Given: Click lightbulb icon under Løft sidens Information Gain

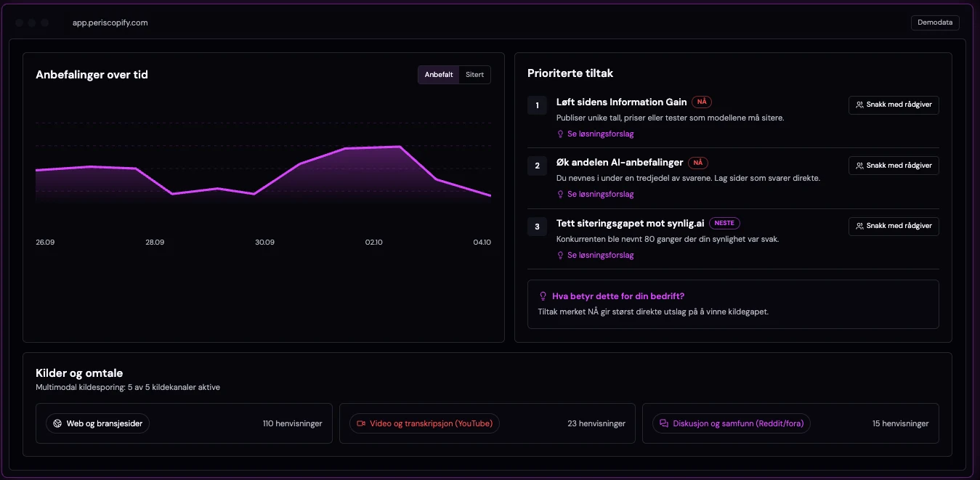Looking at the screenshot, I should point(560,134).
